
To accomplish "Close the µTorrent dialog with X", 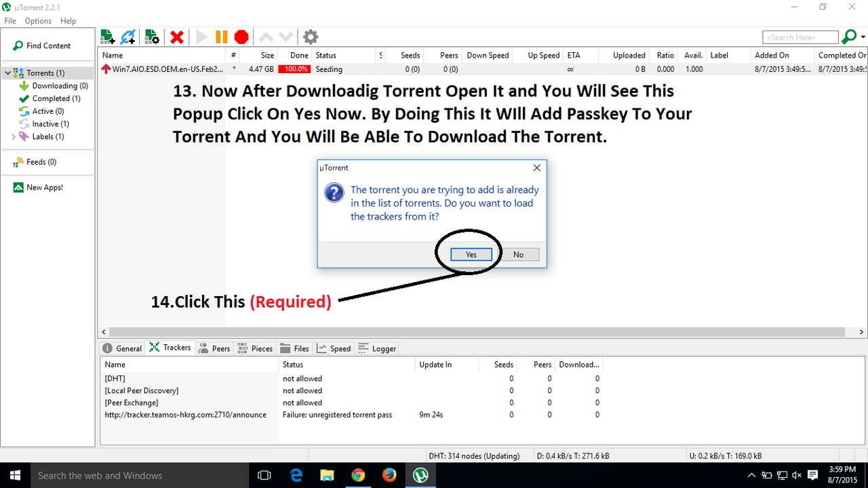I will click(536, 167).
